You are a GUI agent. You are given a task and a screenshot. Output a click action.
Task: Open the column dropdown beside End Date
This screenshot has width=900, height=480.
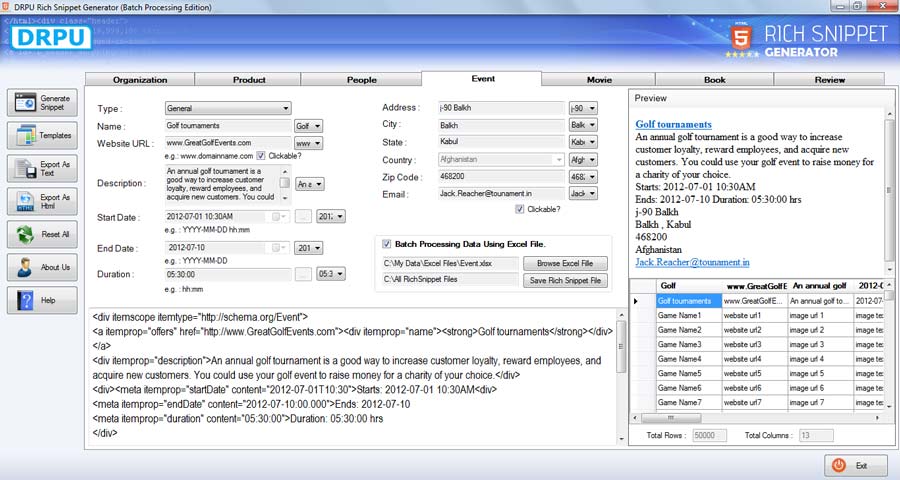tap(309, 247)
